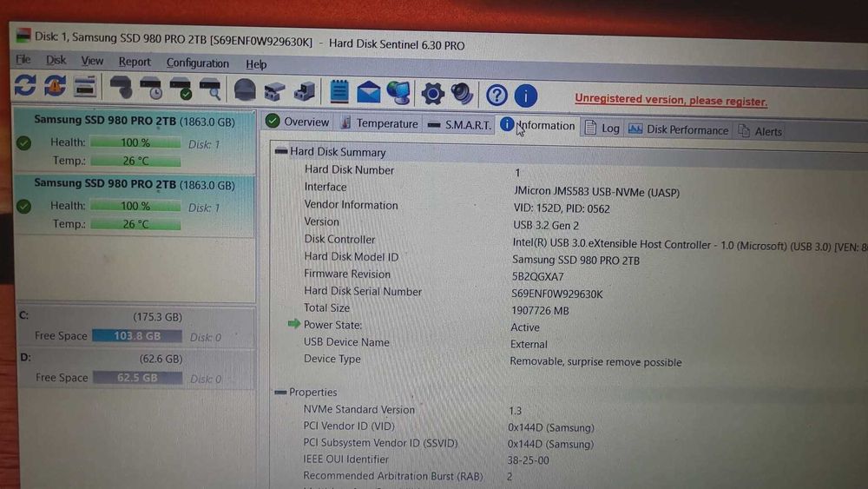Click the disk with stethoscope toolbar icon
Image resolution: width=868 pixels, height=489 pixels.
[x=121, y=88]
